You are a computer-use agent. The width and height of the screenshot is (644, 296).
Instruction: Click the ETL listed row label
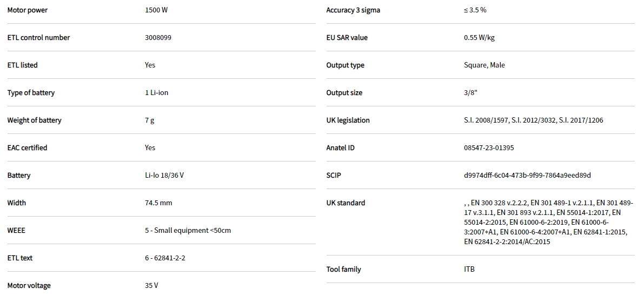coord(22,65)
